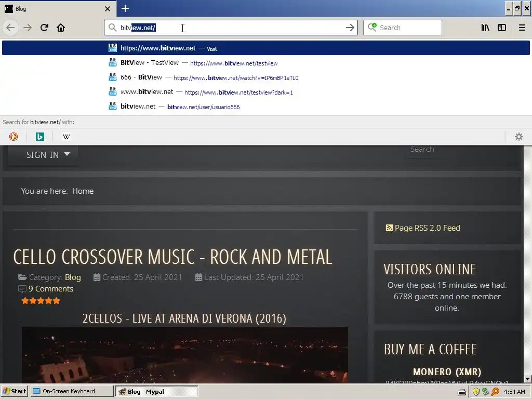This screenshot has width=532, height=399.
Task: Click the system clock 4:54 AM
Action: pyautogui.click(x=514, y=392)
